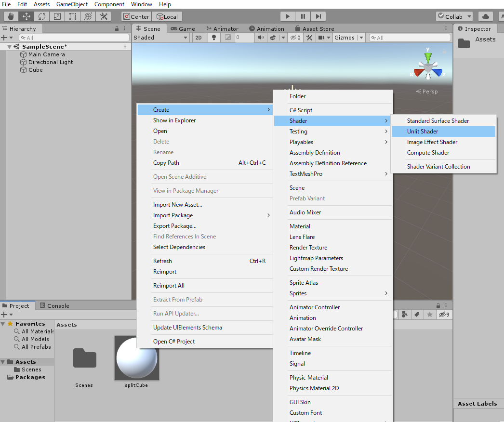Image resolution: width=504 pixels, height=422 pixels.
Task: Select the Hand tool
Action: point(11,16)
